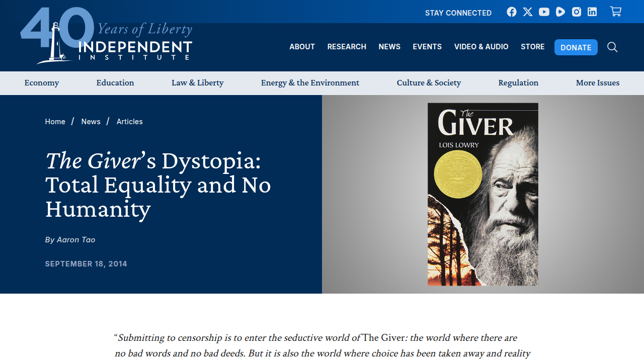
Task: Go to Home breadcrumb link
Action: click(55, 122)
